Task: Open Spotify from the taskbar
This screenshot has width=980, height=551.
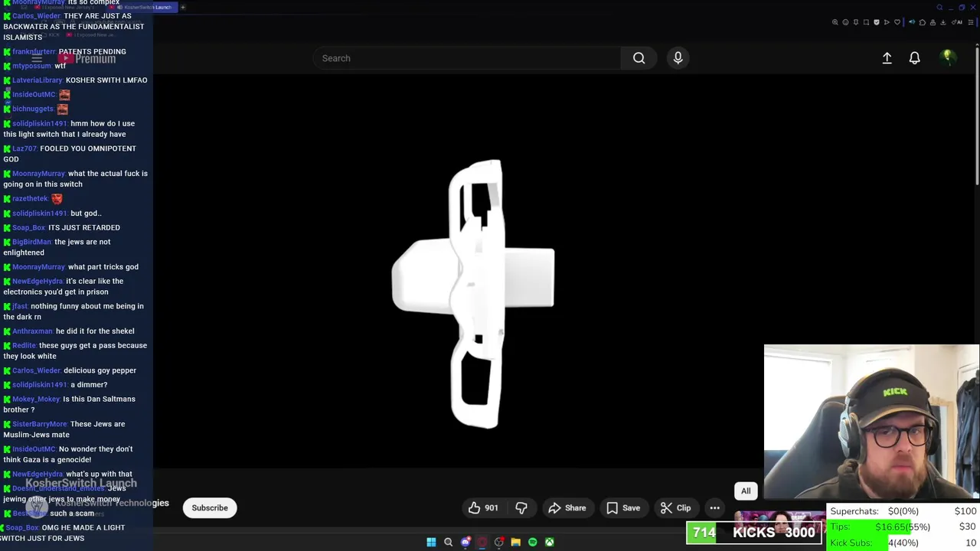Action: [532, 542]
